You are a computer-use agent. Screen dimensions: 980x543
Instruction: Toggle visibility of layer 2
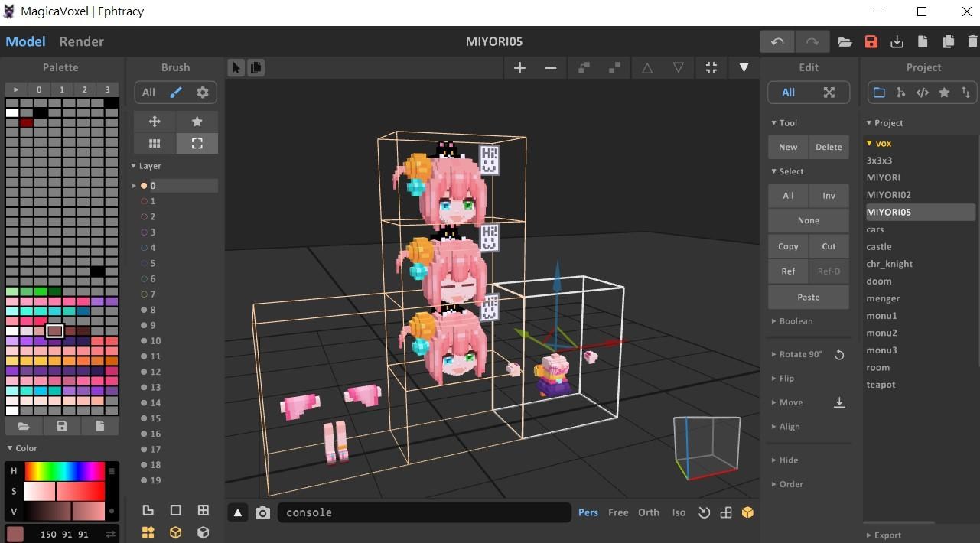(144, 216)
